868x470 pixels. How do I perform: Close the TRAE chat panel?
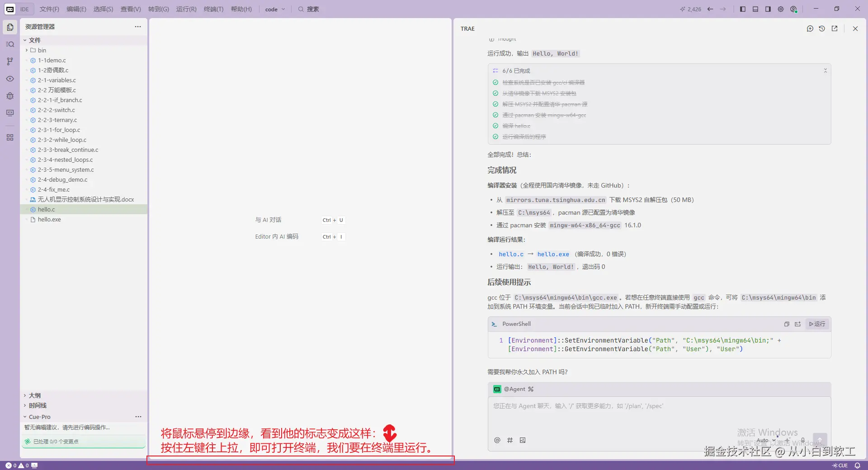855,28
